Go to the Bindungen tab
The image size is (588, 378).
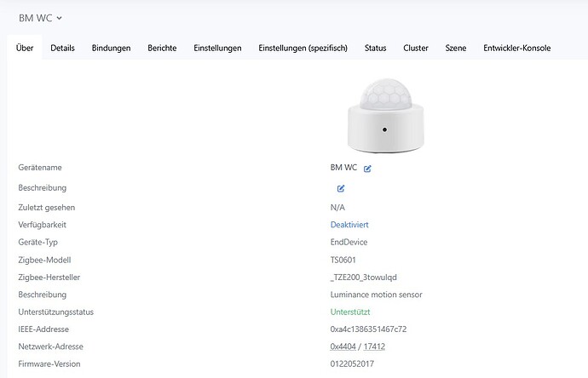click(111, 48)
